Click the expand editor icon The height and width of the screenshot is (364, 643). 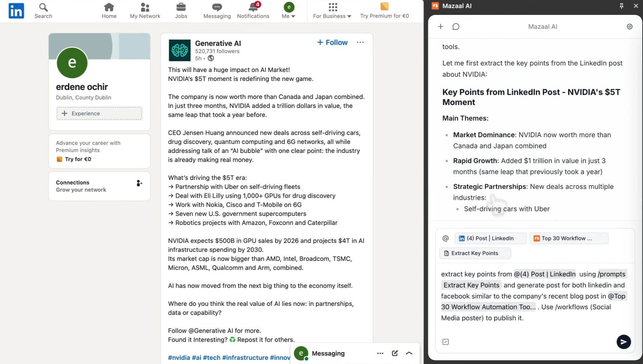(445, 342)
